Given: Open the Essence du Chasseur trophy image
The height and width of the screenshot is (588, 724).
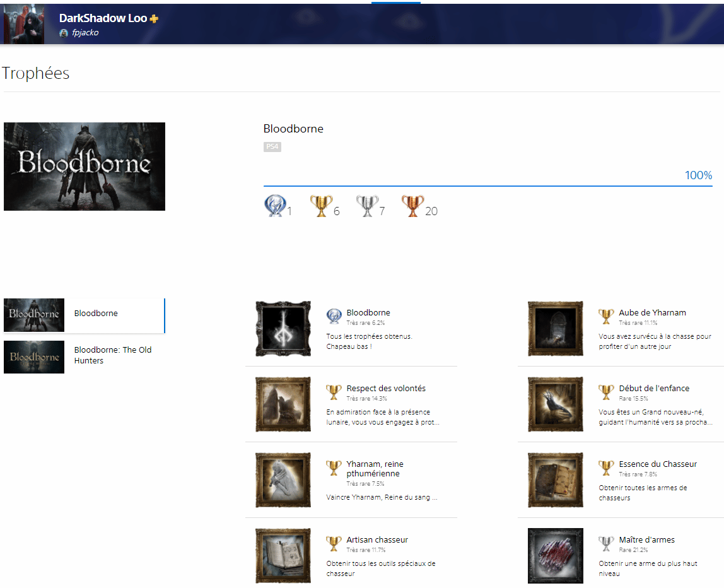Looking at the screenshot, I should coord(556,480).
